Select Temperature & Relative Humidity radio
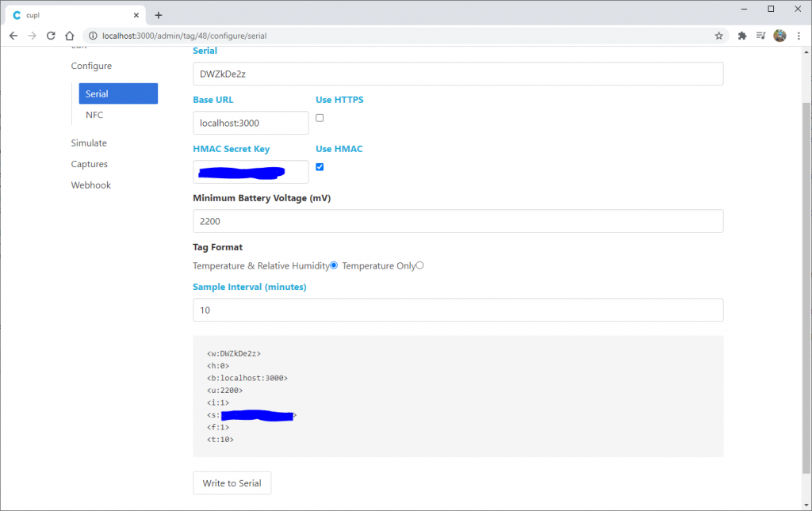This screenshot has height=511, width=812. (x=334, y=265)
